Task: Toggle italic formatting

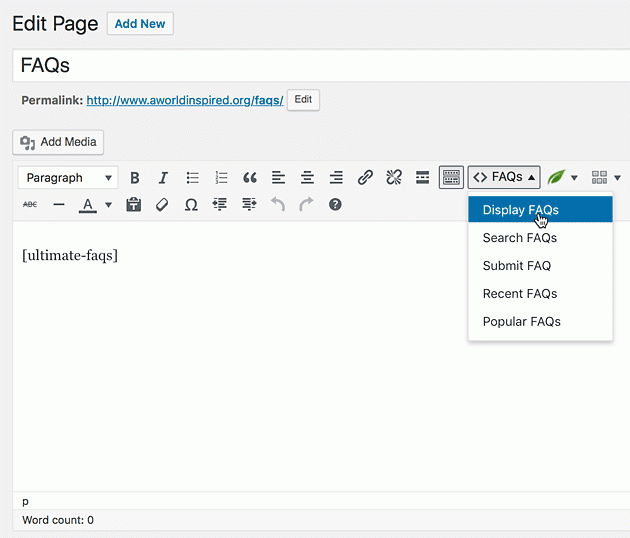Action: coord(163,178)
